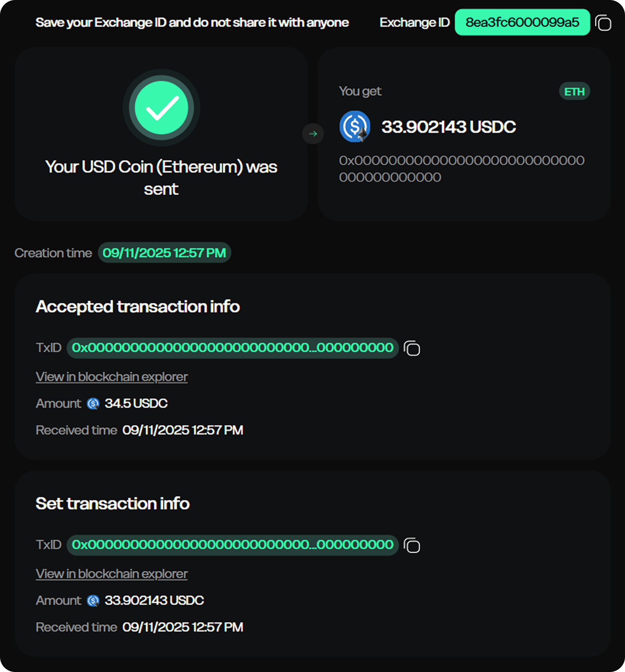Click USDC icon in Set transaction amount
The image size is (625, 672).
(x=93, y=601)
